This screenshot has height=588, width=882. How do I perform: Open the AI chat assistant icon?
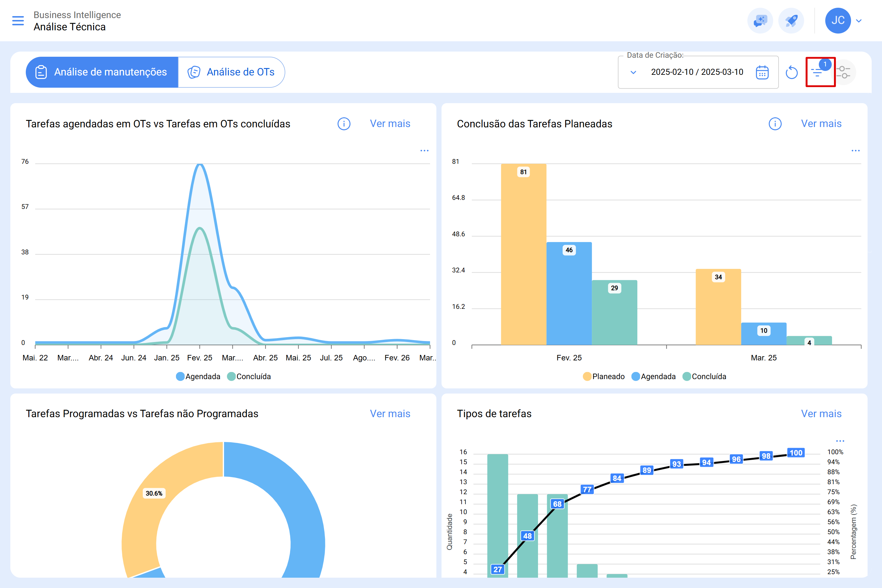[x=760, y=21]
